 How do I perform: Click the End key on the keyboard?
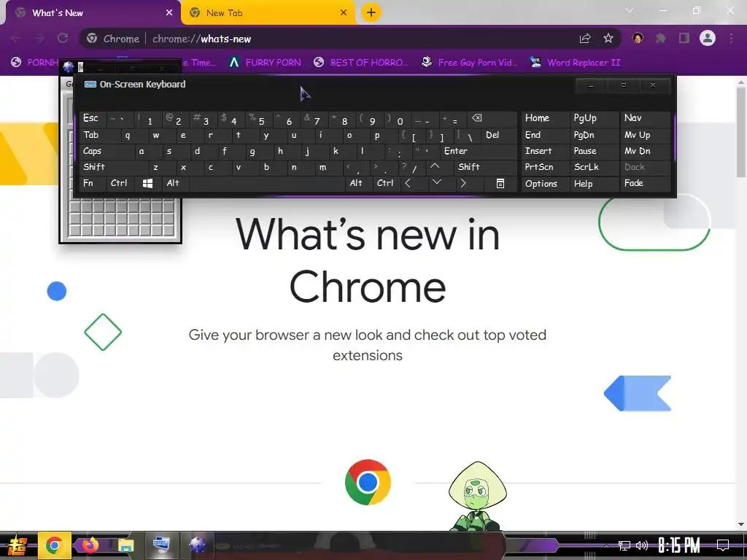544,135
